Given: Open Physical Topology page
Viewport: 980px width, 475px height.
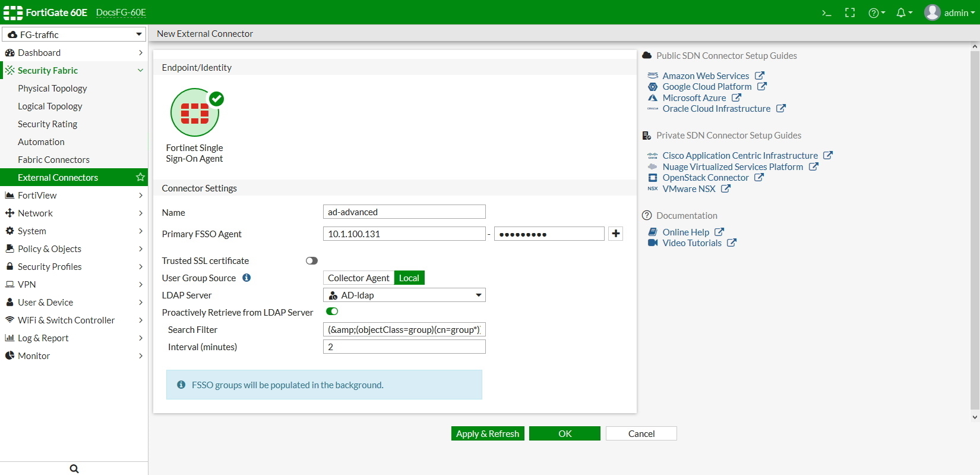Looking at the screenshot, I should [52, 88].
